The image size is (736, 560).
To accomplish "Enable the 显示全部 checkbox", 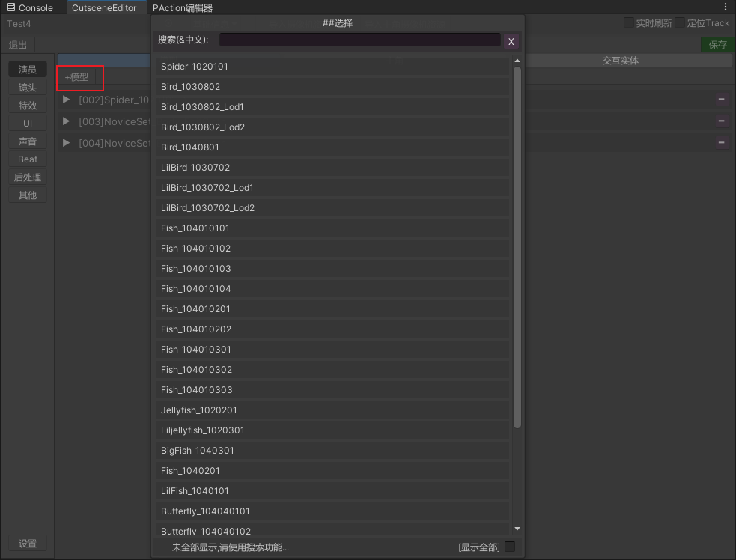I will (x=510, y=547).
